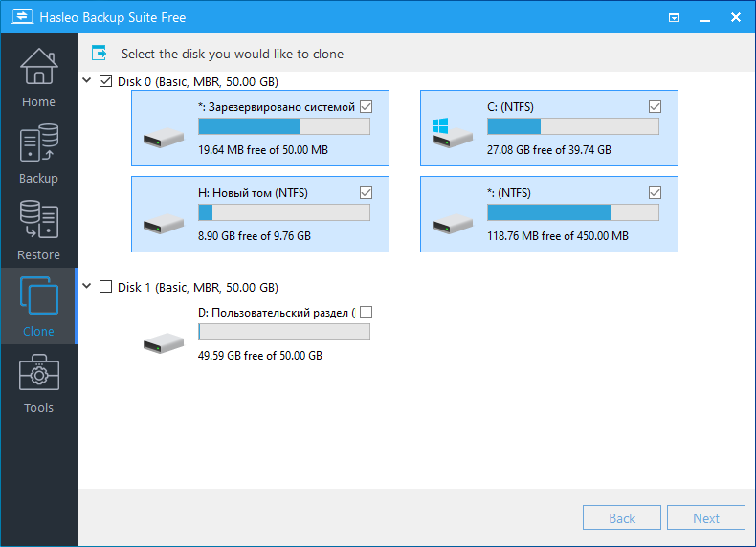Click usage bar of C: (NTFS) partition
The image size is (756, 547).
[x=573, y=126]
